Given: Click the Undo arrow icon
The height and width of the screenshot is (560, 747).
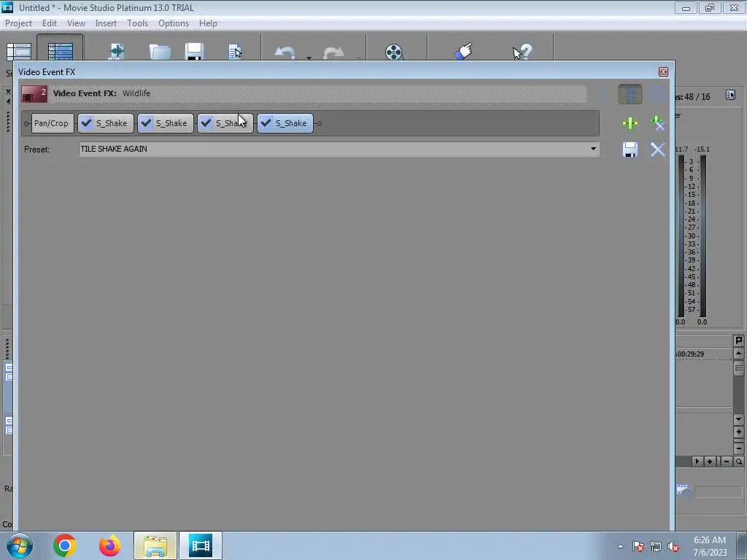Looking at the screenshot, I should click(x=285, y=52).
